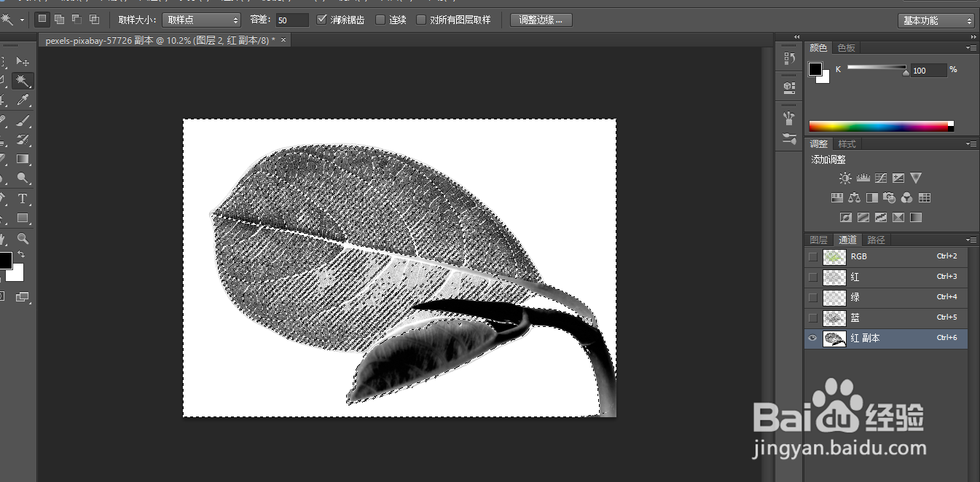Add Black & White adjustment
Viewport: 980px width, 482px height.
pyautogui.click(x=872, y=197)
